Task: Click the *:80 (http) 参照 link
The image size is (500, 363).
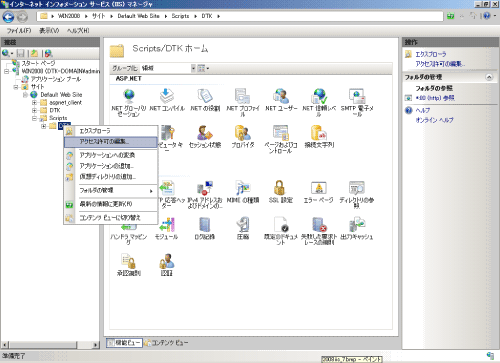Action: pos(435,98)
